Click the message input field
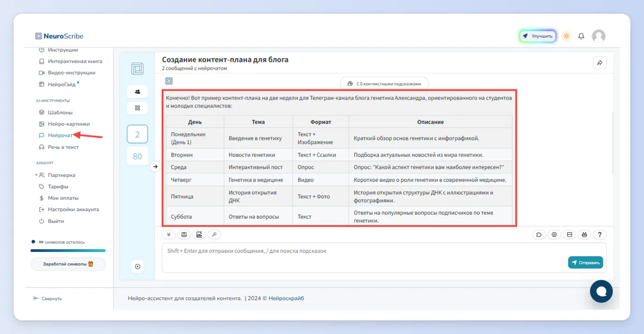Viewport: 644px width, 334px height. pyautogui.click(x=363, y=258)
